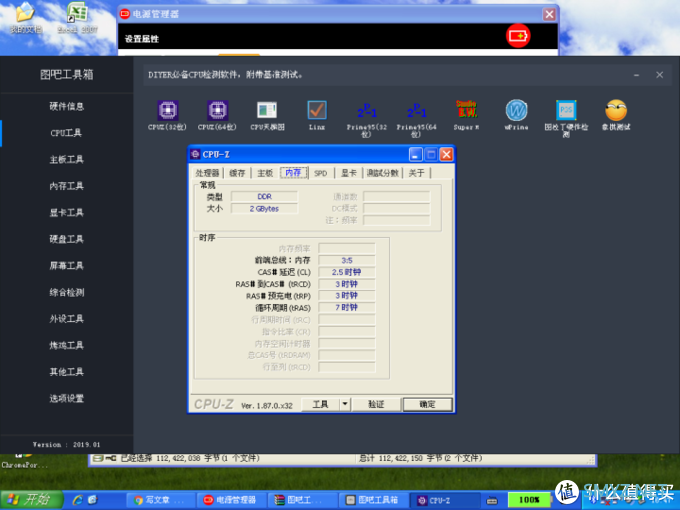Switch to 图吧工... archive taskbar item

coord(302,500)
